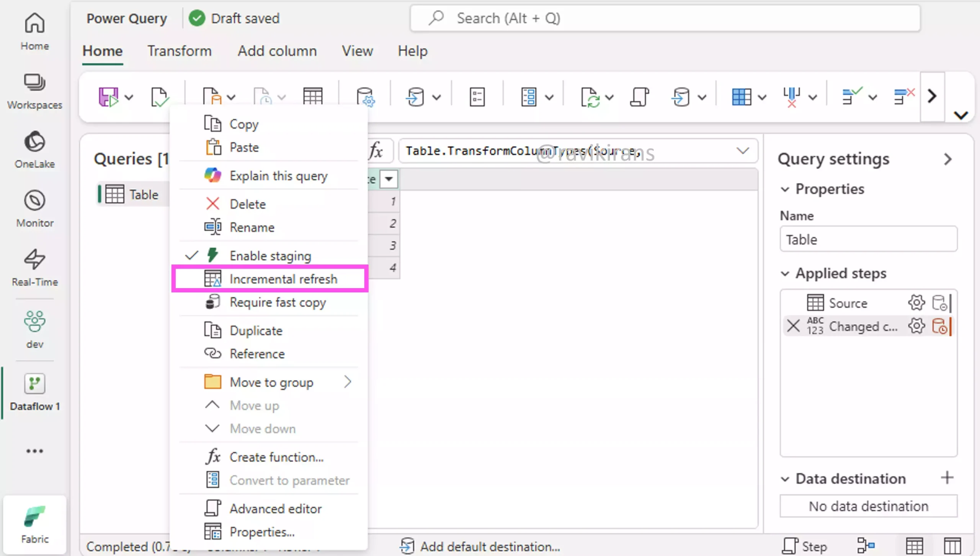Image resolution: width=980 pixels, height=556 pixels.
Task: Click the Search box at top
Action: (x=665, y=18)
